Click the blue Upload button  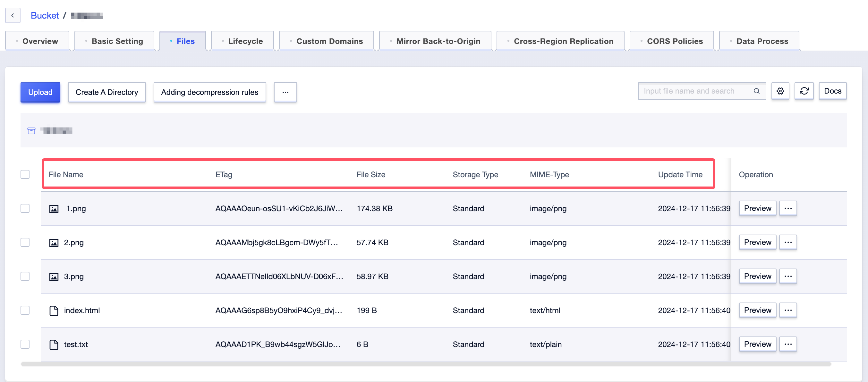[x=40, y=92]
